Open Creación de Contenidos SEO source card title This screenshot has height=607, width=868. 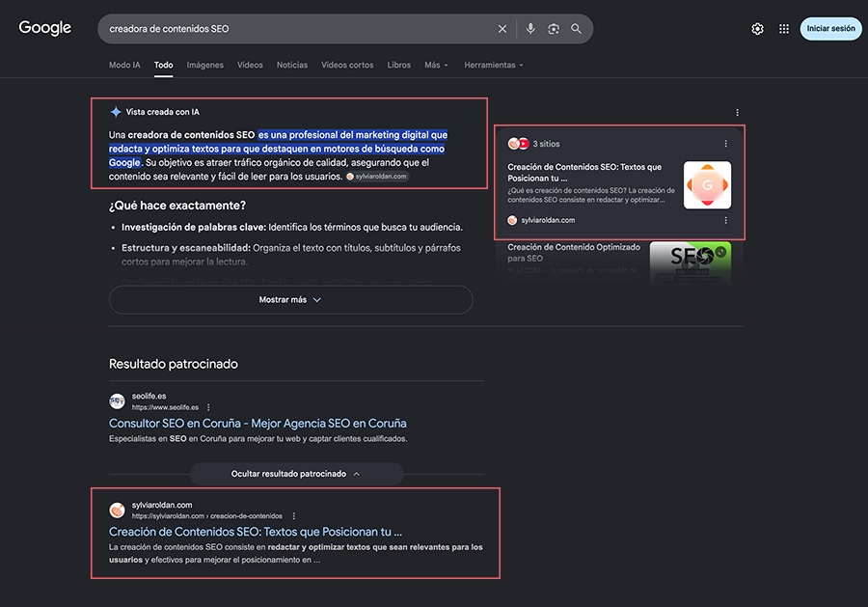point(584,172)
